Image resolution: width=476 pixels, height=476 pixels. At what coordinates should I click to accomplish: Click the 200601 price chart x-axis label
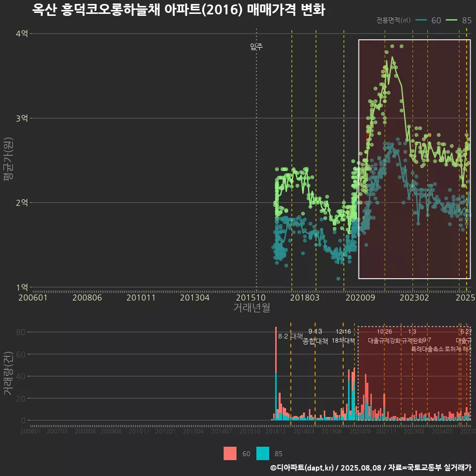[x=33, y=297]
